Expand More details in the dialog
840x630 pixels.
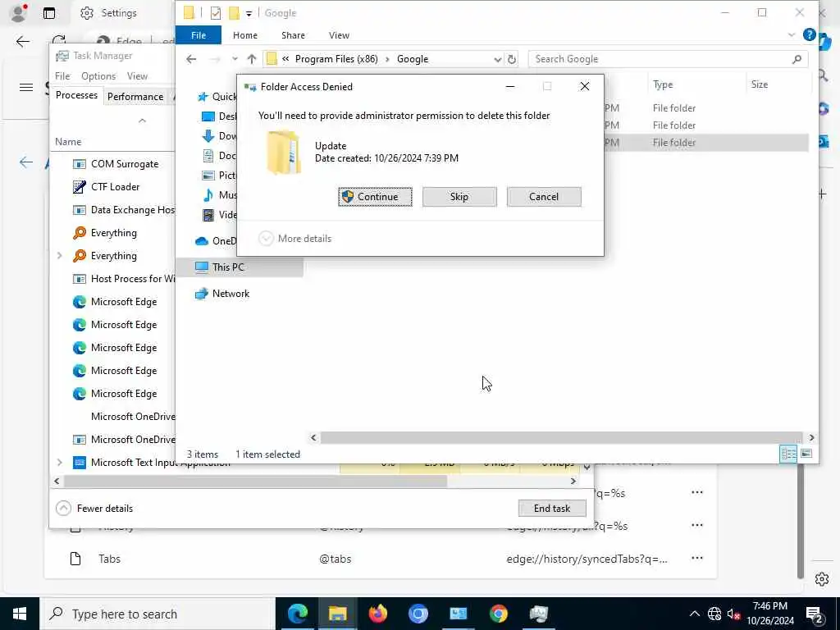[x=295, y=239]
